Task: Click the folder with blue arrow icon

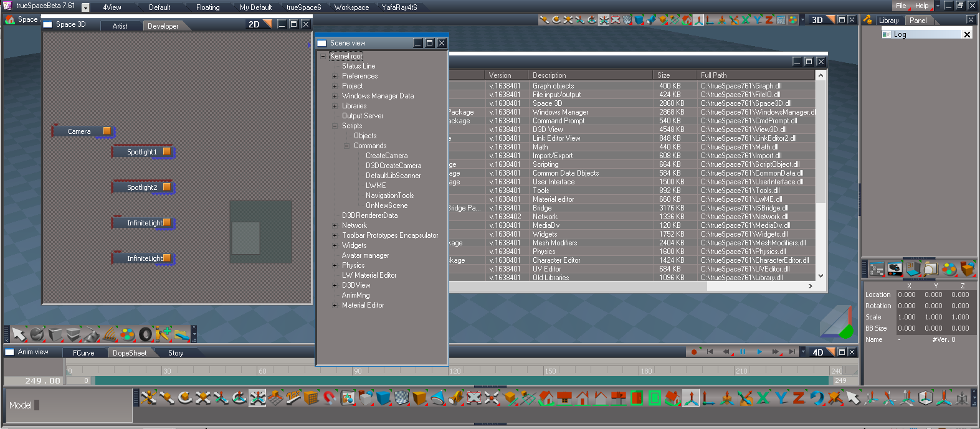Action: [x=181, y=334]
